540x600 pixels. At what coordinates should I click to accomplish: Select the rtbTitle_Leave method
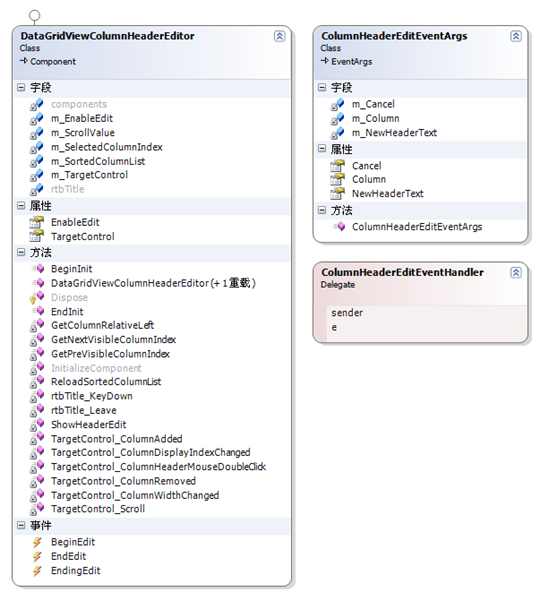83,411
